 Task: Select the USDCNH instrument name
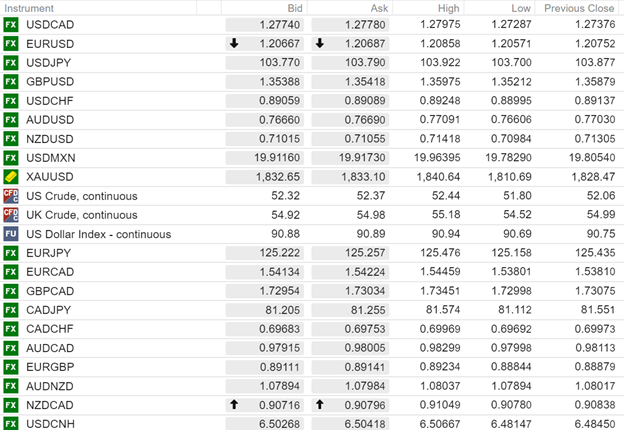[51, 424]
